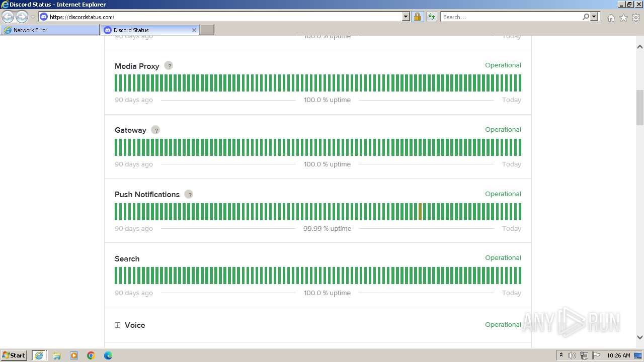
Task: Click the Gateway component name
Action: click(x=130, y=130)
